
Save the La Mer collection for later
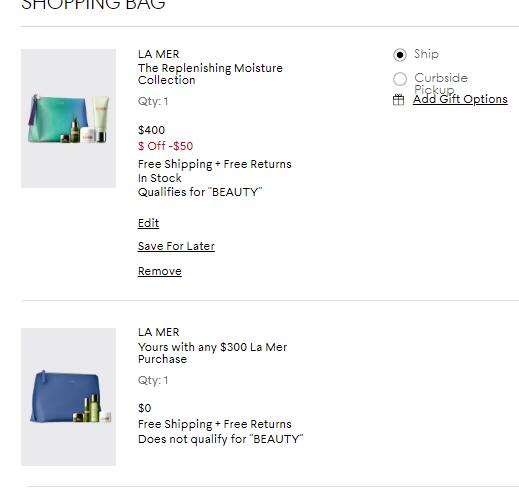(x=176, y=246)
